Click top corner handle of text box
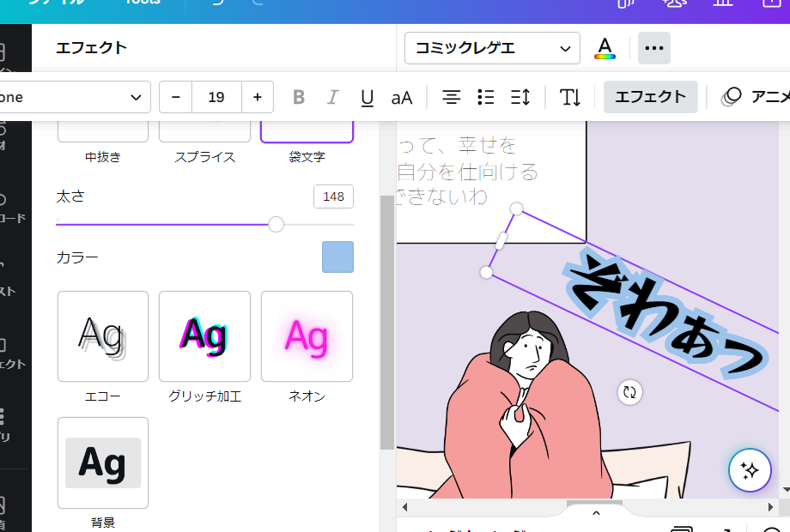This screenshot has height=532, width=790. pos(516,209)
